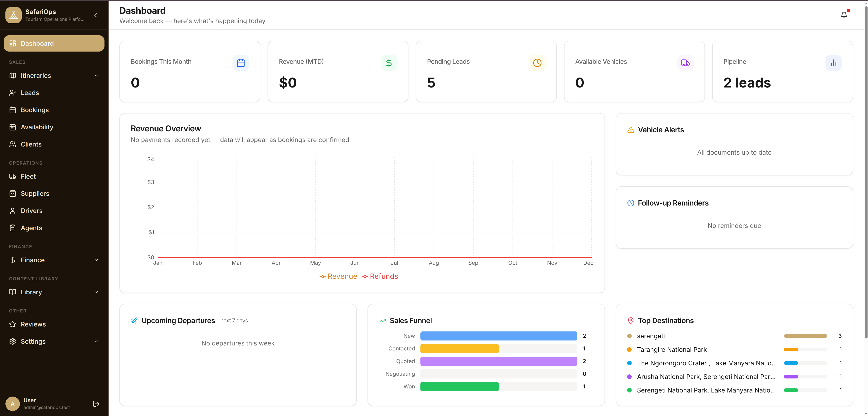This screenshot has height=416, width=868.
Task: Click the dollar icon on Revenue card
Action: point(389,63)
